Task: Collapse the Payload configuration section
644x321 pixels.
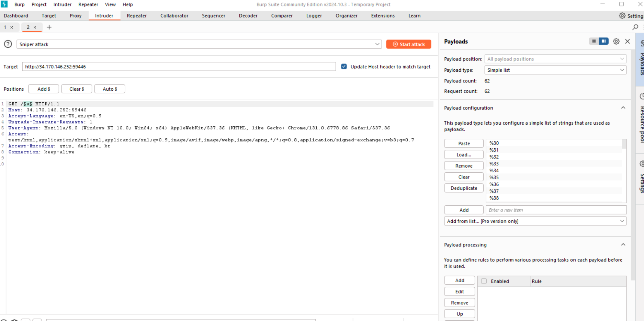Action: click(x=623, y=108)
